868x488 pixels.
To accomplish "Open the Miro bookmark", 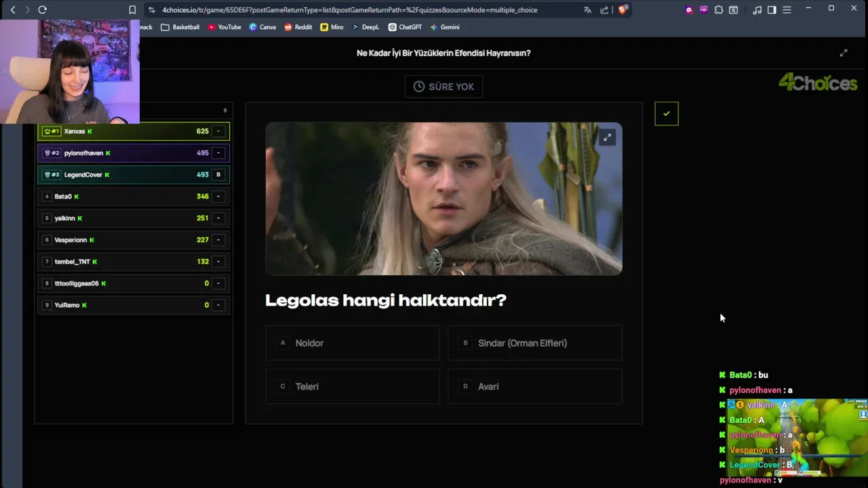I will pyautogui.click(x=332, y=27).
